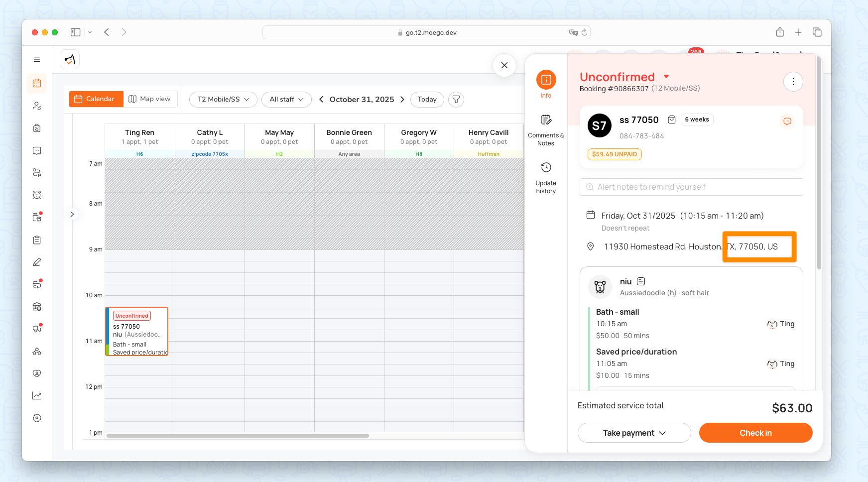The width and height of the screenshot is (868, 482).
Task: Open the T2 Mobile/SS business dropdown
Action: (223, 100)
